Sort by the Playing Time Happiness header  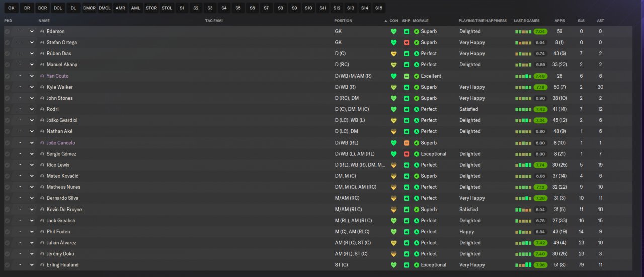click(x=482, y=21)
